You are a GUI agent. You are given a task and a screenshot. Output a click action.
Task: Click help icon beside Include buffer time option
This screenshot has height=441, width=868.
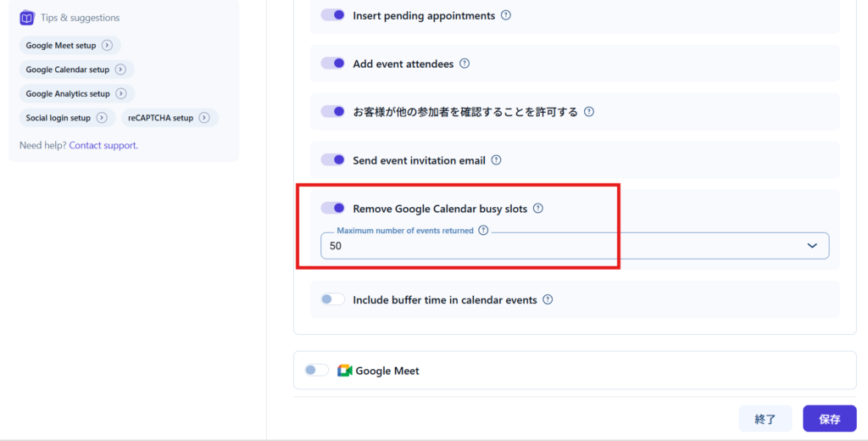(548, 299)
